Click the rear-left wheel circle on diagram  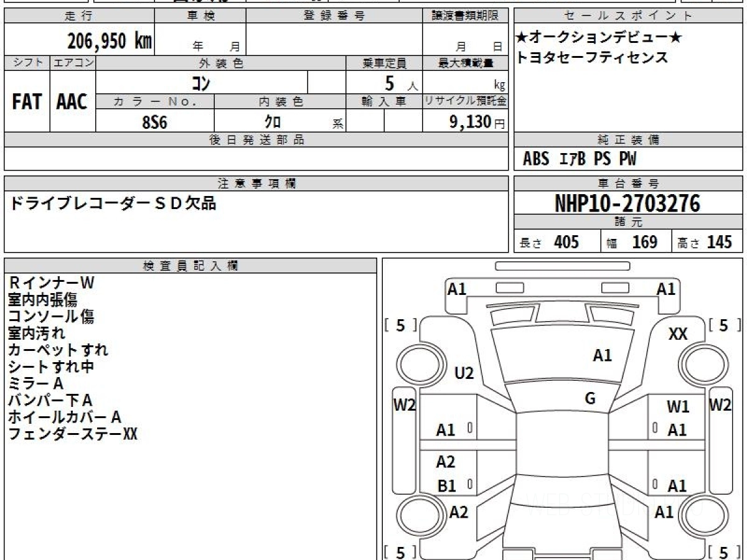[416, 515]
